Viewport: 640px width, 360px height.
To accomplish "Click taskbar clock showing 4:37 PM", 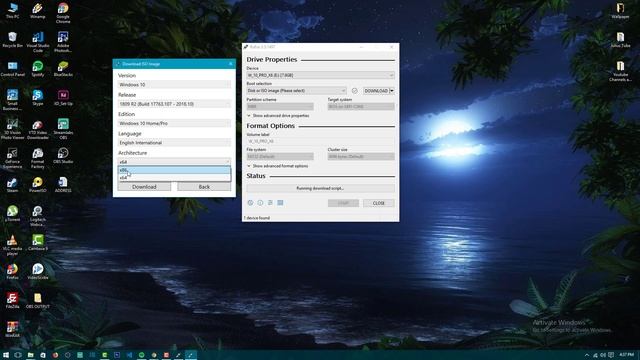I will 627,355.
